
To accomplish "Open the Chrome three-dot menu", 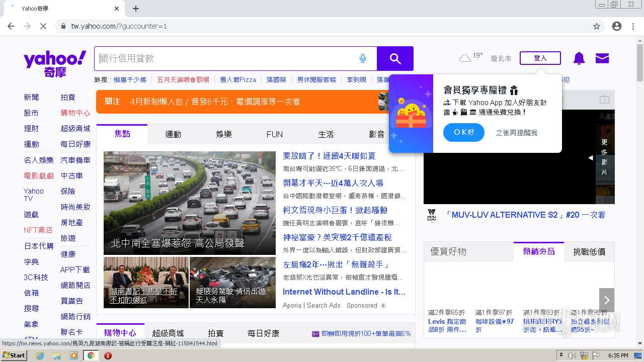I will click(x=632, y=26).
